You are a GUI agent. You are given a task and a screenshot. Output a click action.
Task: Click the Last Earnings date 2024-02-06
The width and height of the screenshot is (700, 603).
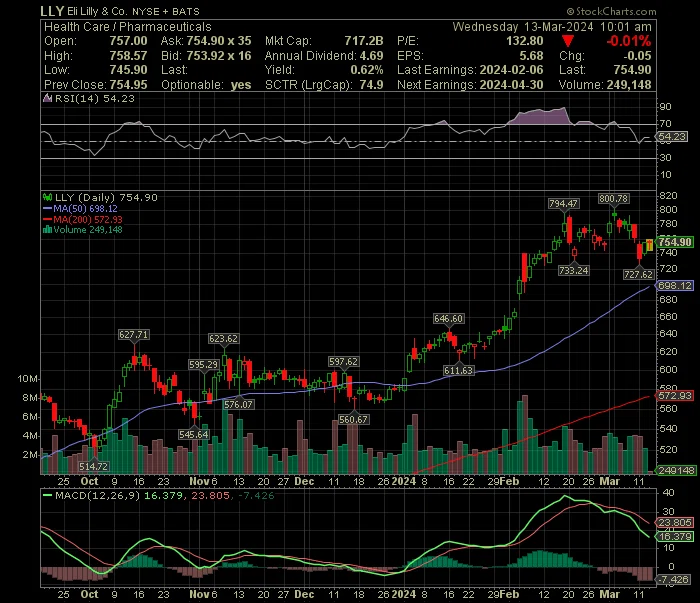point(511,70)
